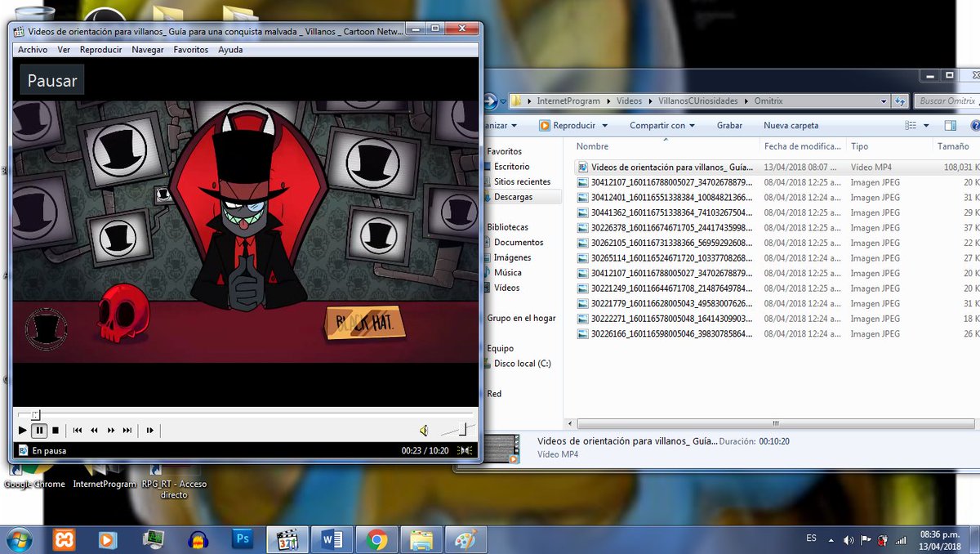Screen dimensions: 980x554
Task: Open the Ver menu in the media player
Action: [64, 50]
